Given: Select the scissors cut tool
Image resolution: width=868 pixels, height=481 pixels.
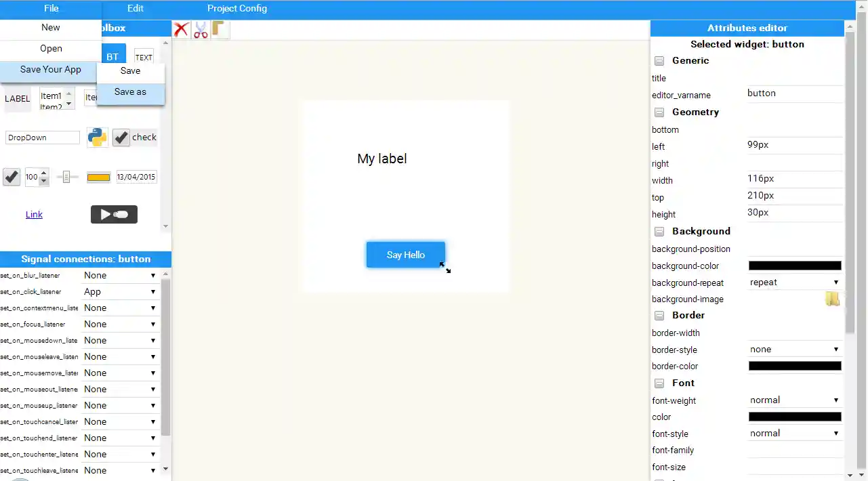Looking at the screenshot, I should point(201,29).
